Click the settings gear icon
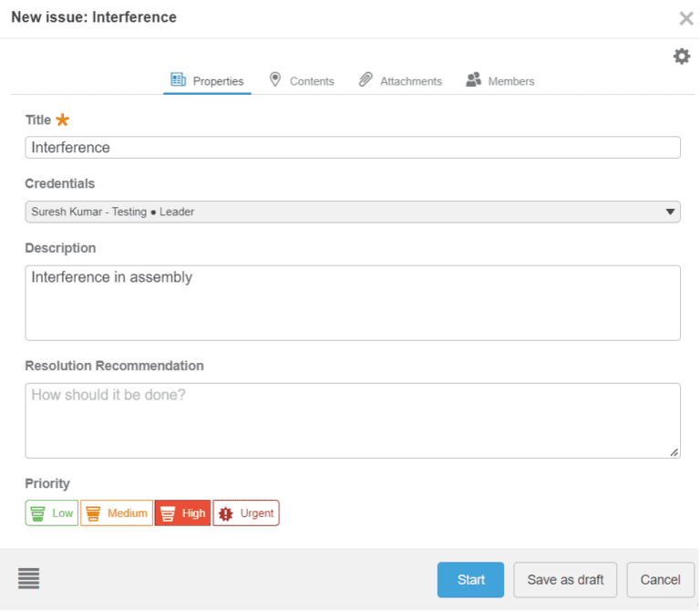This screenshot has width=700, height=611. click(x=681, y=57)
